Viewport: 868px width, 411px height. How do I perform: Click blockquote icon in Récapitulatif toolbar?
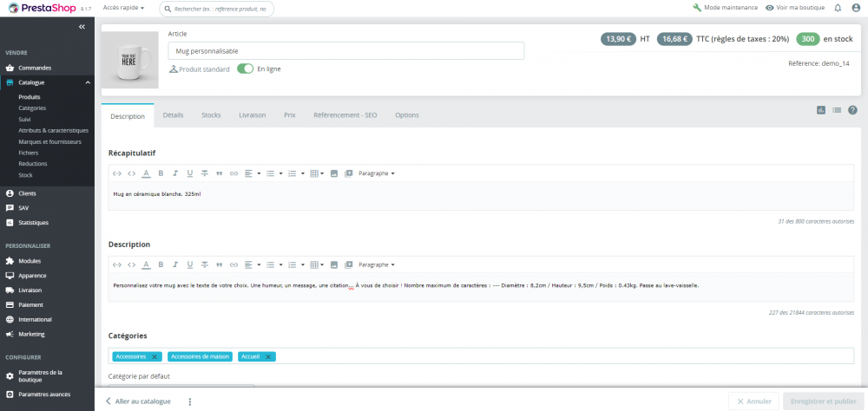pyautogui.click(x=220, y=173)
